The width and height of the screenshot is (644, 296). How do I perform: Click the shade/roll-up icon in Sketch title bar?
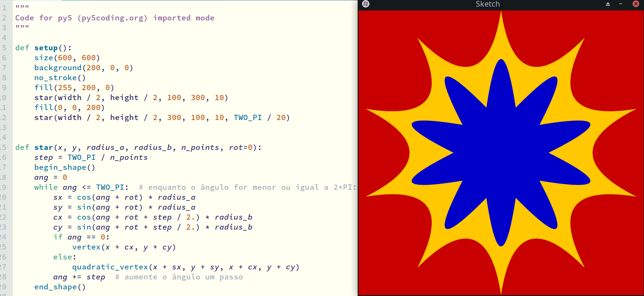[608, 4]
